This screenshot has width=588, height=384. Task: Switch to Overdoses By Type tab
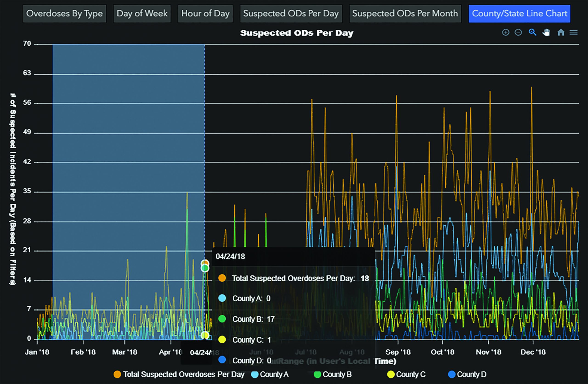pos(65,14)
